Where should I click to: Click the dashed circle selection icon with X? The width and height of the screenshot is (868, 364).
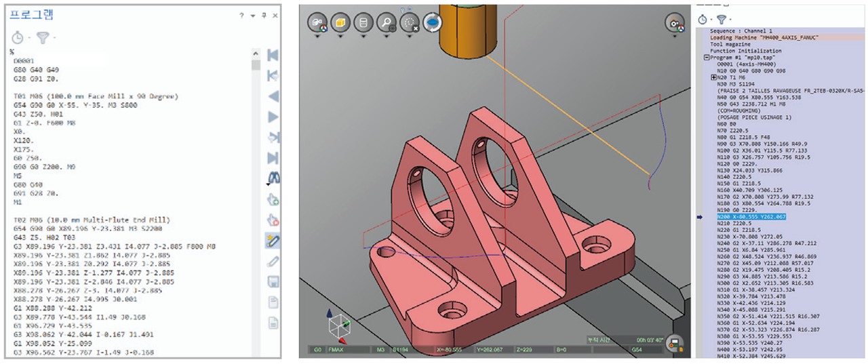pyautogui.click(x=410, y=23)
